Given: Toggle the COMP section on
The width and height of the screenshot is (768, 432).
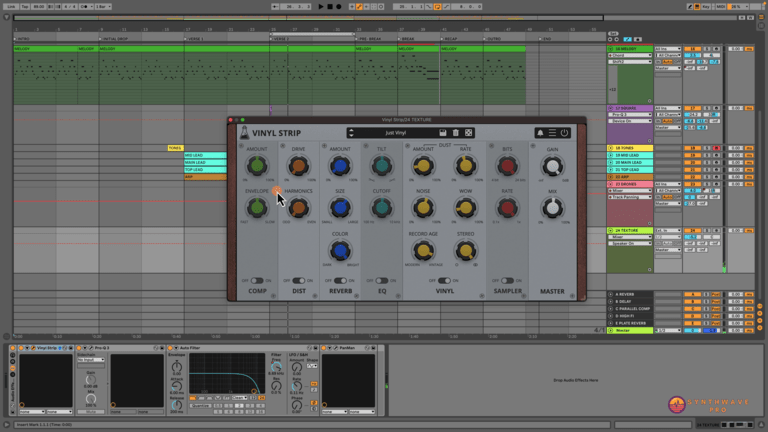Looking at the screenshot, I should pyautogui.click(x=257, y=281).
